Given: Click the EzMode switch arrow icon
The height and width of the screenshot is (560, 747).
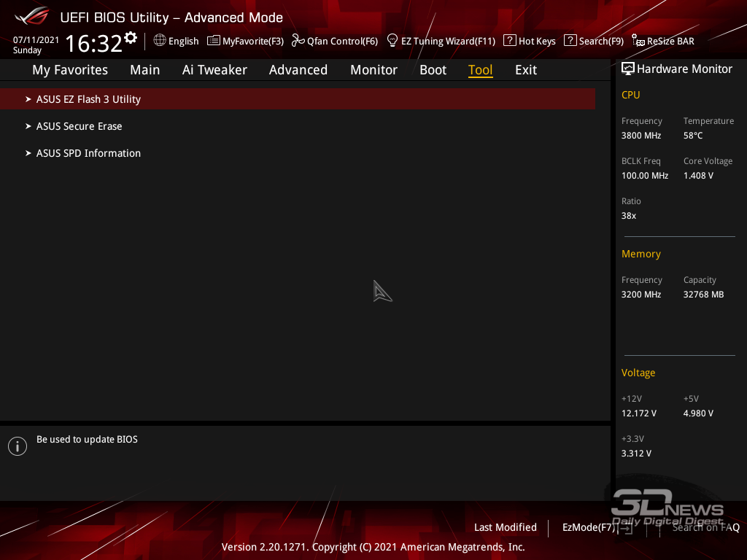Looking at the screenshot, I should click(625, 528).
